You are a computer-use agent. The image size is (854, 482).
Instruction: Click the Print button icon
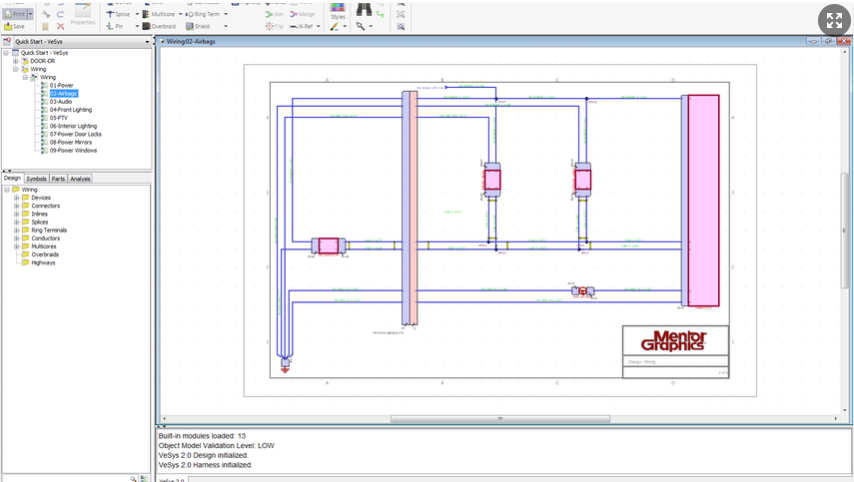[x=14, y=14]
